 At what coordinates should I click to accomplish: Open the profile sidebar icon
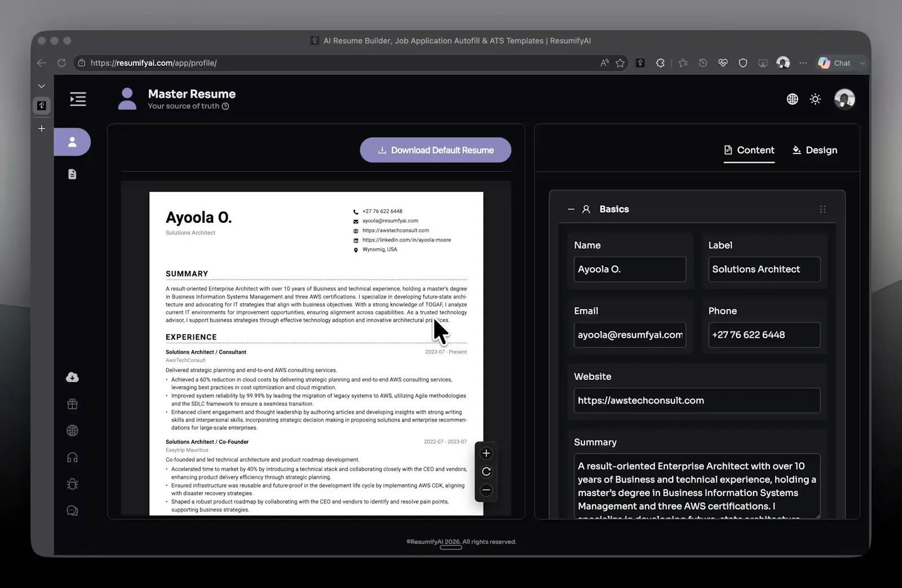coord(72,142)
